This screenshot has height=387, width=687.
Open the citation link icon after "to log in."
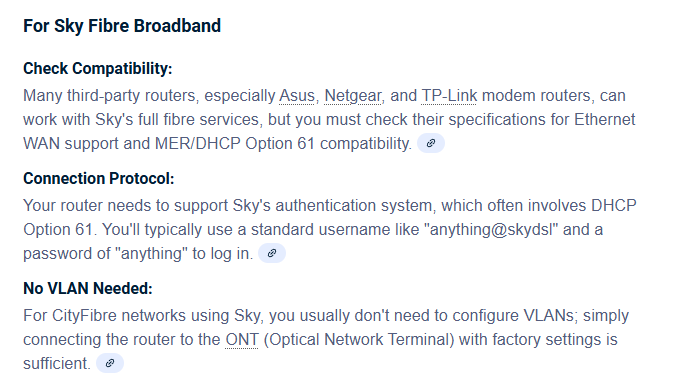[272, 253]
